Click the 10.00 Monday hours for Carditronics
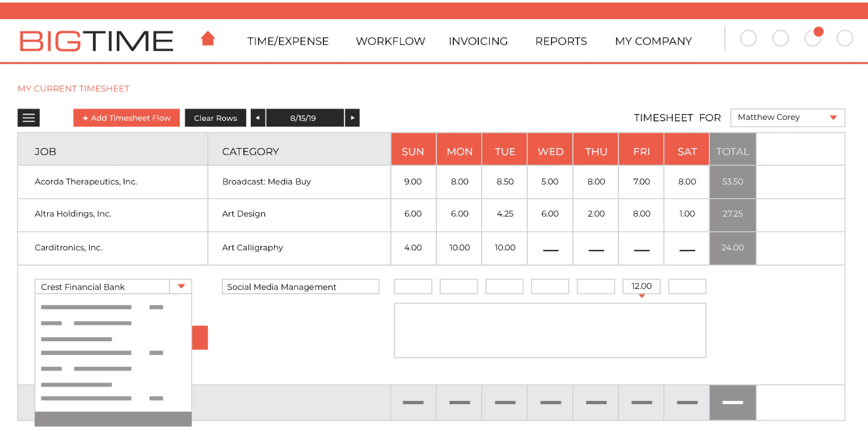The height and width of the screenshot is (436, 868). tap(460, 248)
